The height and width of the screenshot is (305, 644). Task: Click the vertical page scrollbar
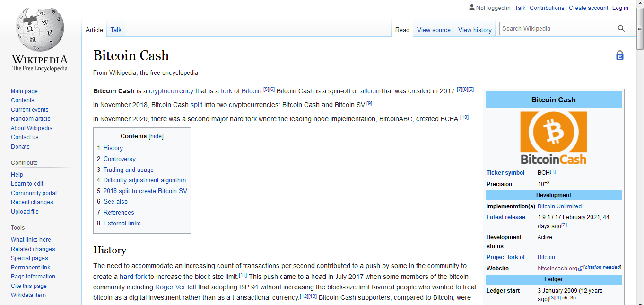tap(640, 28)
